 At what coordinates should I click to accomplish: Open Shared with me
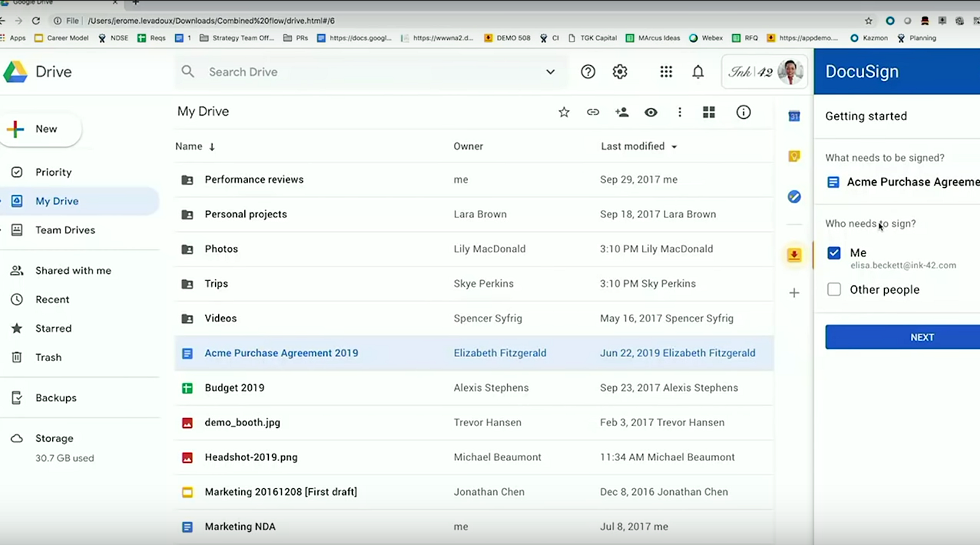[x=73, y=271]
